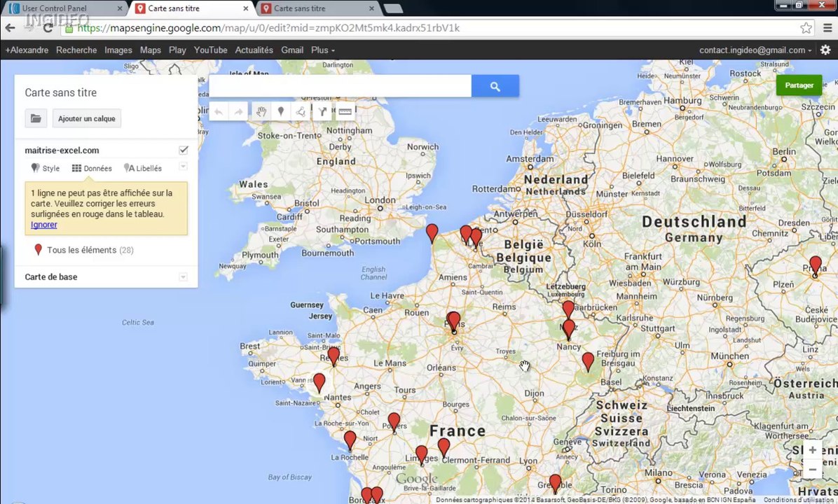Click the red marker on Rennes

click(334, 356)
